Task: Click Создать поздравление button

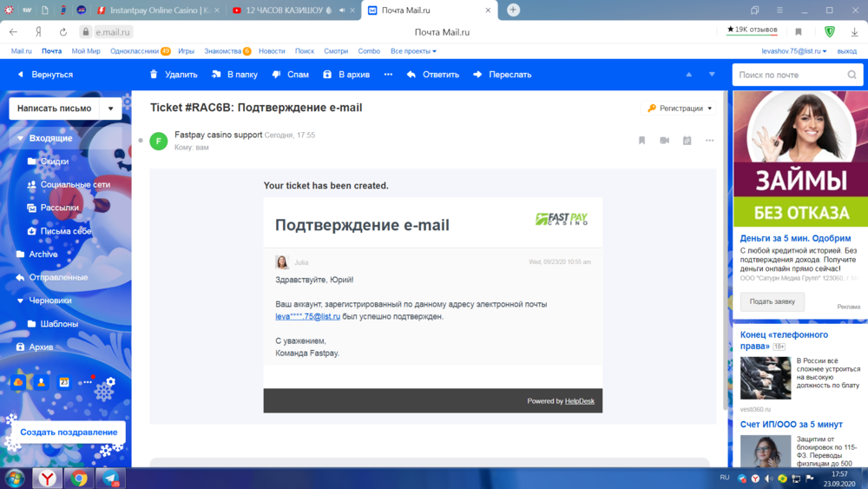Action: point(69,432)
